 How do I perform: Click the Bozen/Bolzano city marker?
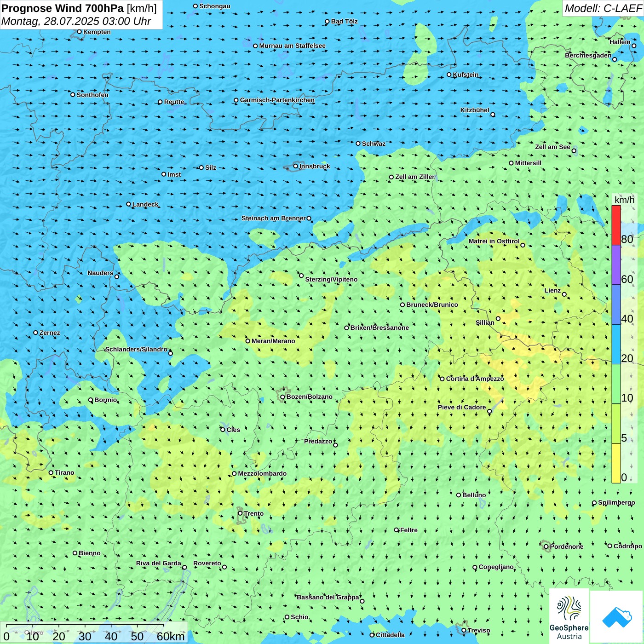coord(282,397)
